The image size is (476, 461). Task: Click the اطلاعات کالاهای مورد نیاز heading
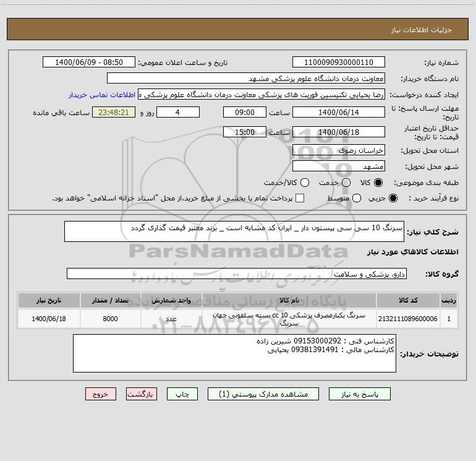[x=412, y=252]
